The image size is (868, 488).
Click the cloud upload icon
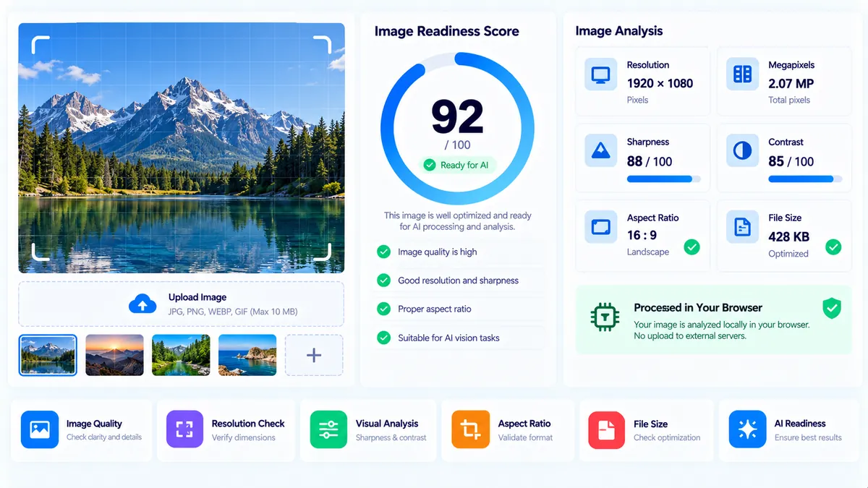[142, 304]
